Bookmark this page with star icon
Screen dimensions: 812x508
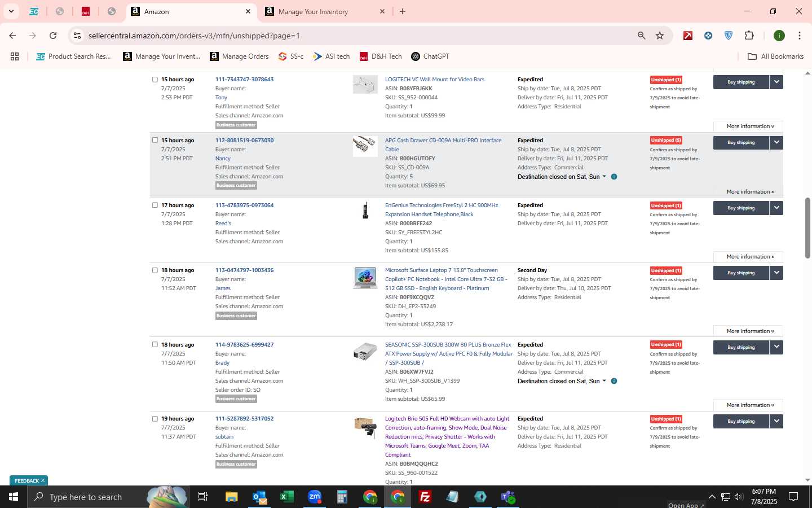tap(660, 36)
